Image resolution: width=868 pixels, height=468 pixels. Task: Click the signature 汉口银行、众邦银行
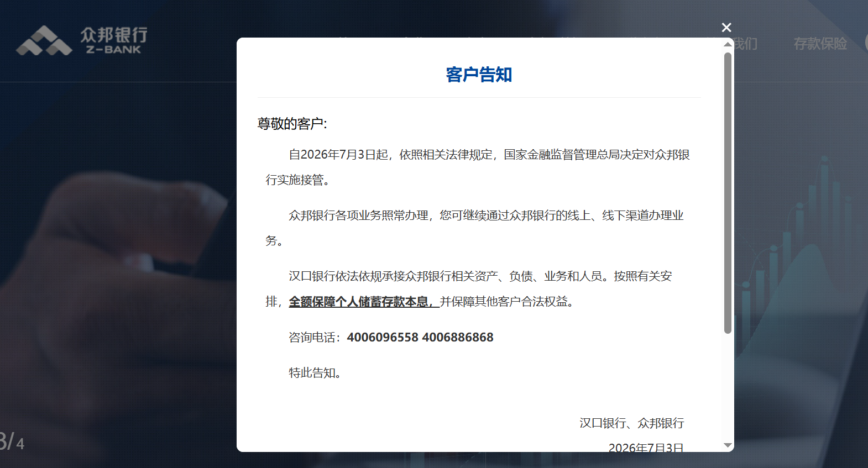631,423
